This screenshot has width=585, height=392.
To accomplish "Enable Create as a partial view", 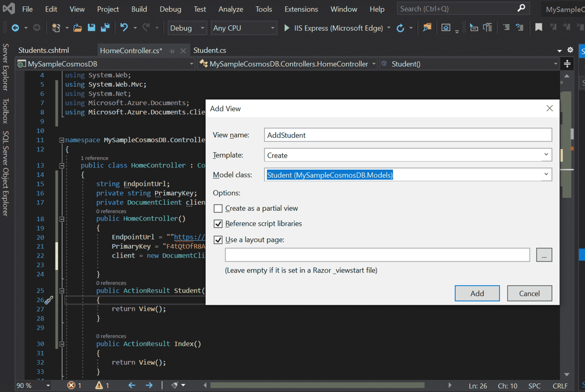I will coord(218,208).
